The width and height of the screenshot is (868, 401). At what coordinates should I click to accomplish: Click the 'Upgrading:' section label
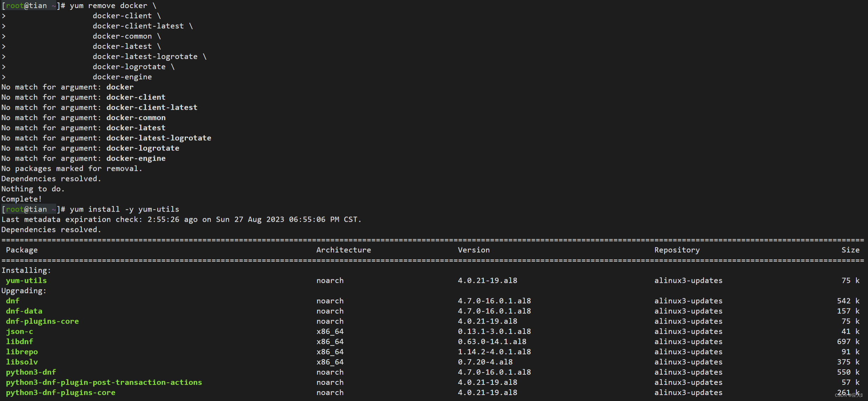point(24,291)
